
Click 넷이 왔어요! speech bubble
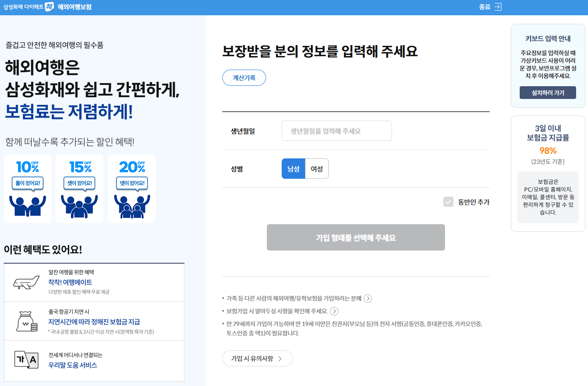tap(132, 183)
